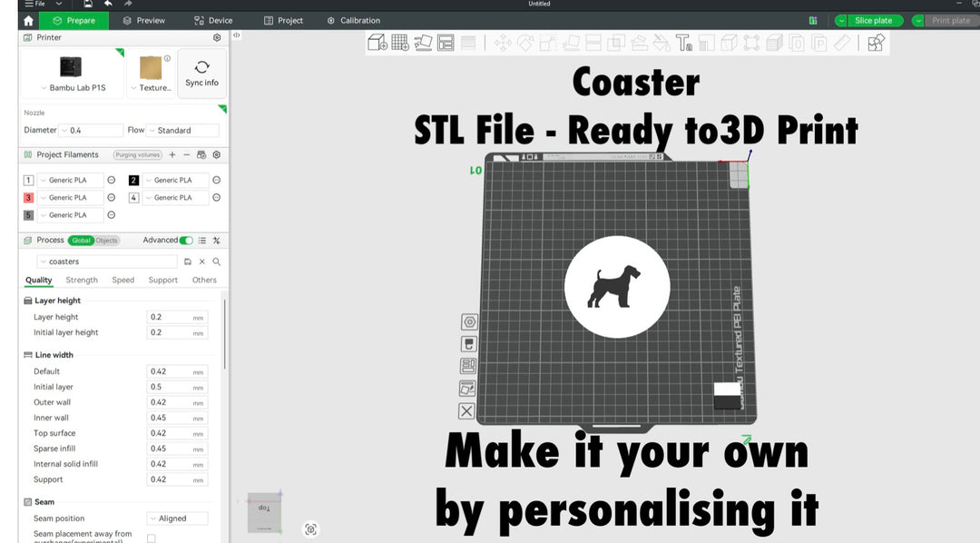980x543 pixels.
Task: Click the Add object cube icon
Action: pos(377,43)
